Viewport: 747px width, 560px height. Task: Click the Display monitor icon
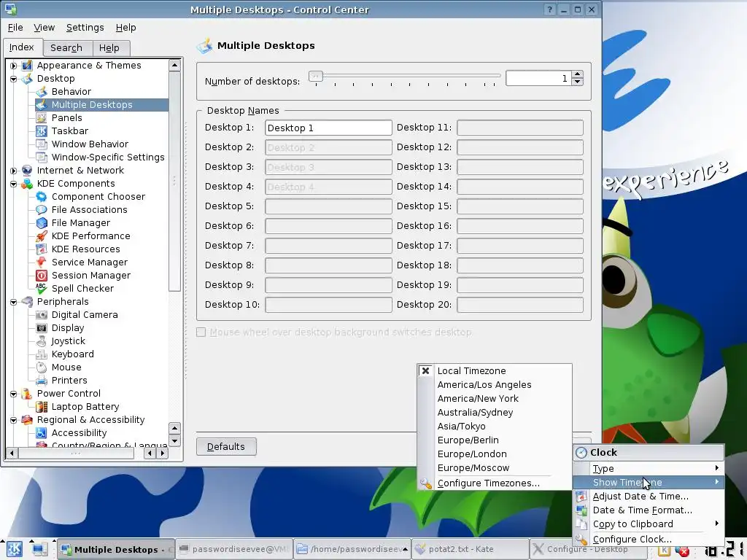[x=42, y=328]
